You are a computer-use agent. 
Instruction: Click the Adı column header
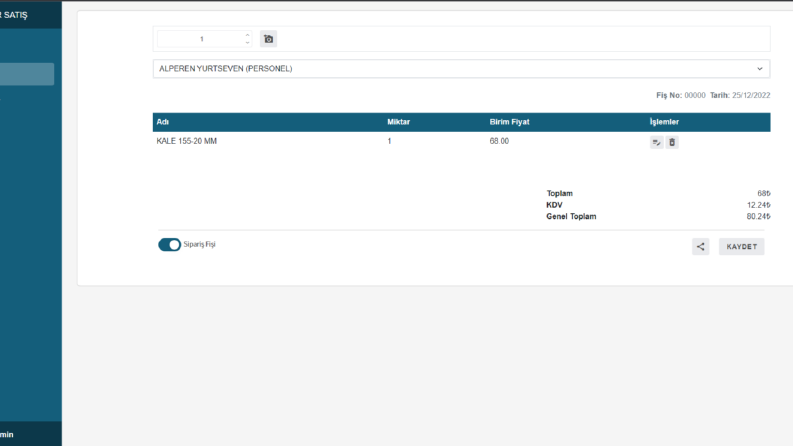162,122
